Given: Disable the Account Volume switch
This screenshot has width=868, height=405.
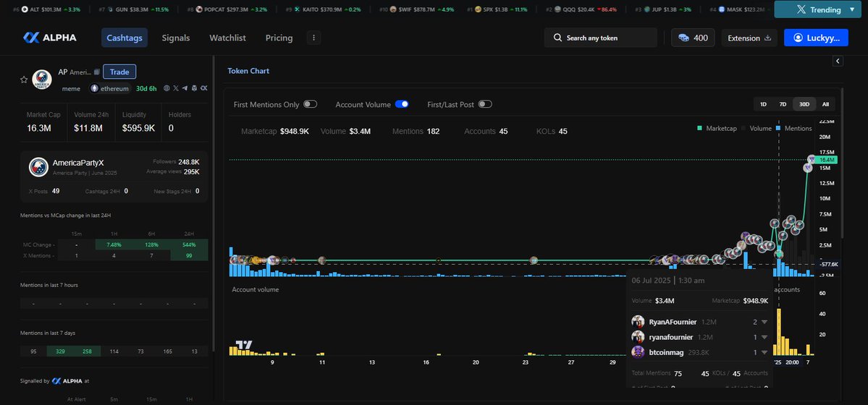Looking at the screenshot, I should [x=402, y=104].
